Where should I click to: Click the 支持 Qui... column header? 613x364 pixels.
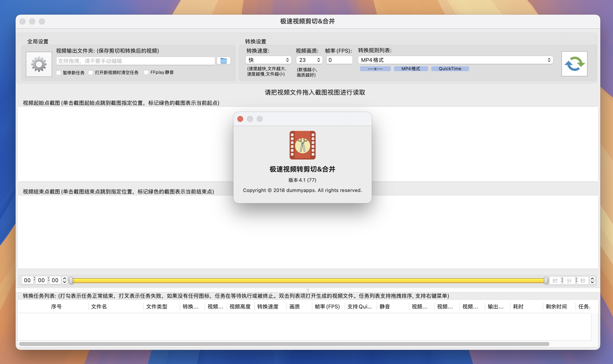361,307
